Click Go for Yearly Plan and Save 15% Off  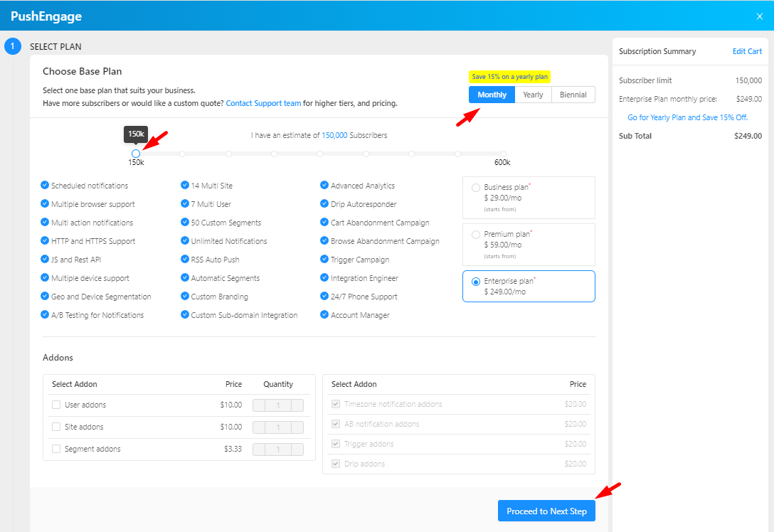pyautogui.click(x=688, y=117)
